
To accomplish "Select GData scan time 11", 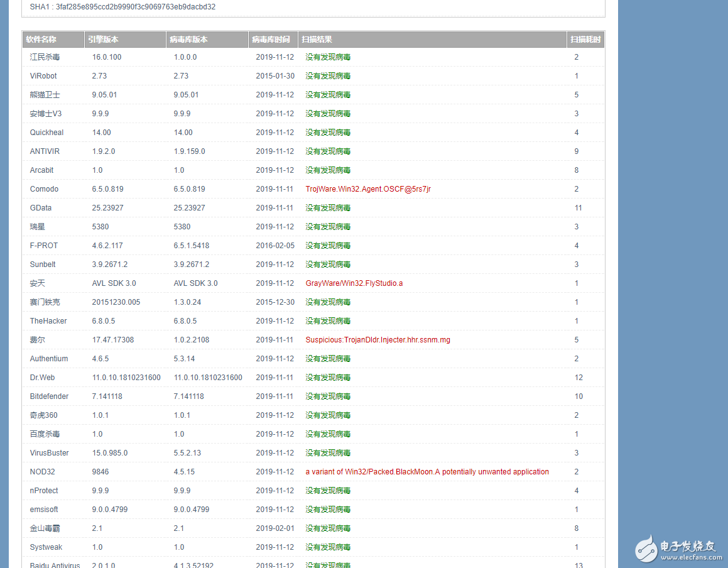I will pyautogui.click(x=578, y=208).
